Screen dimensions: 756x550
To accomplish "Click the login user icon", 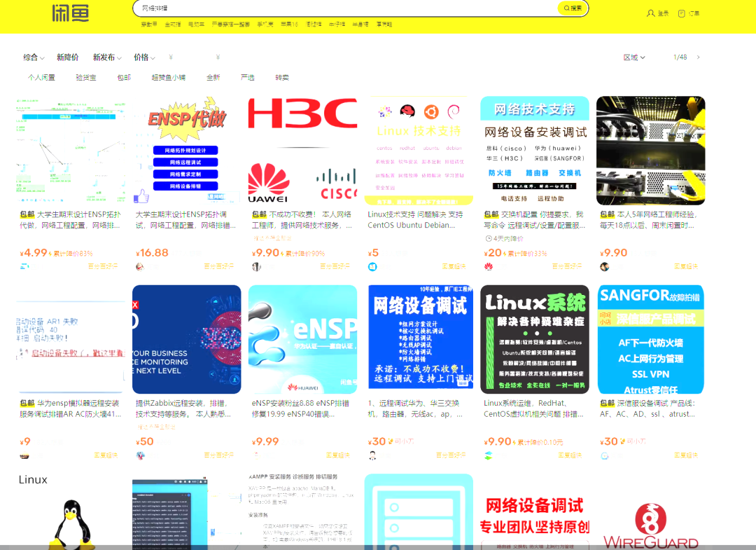I will [650, 13].
